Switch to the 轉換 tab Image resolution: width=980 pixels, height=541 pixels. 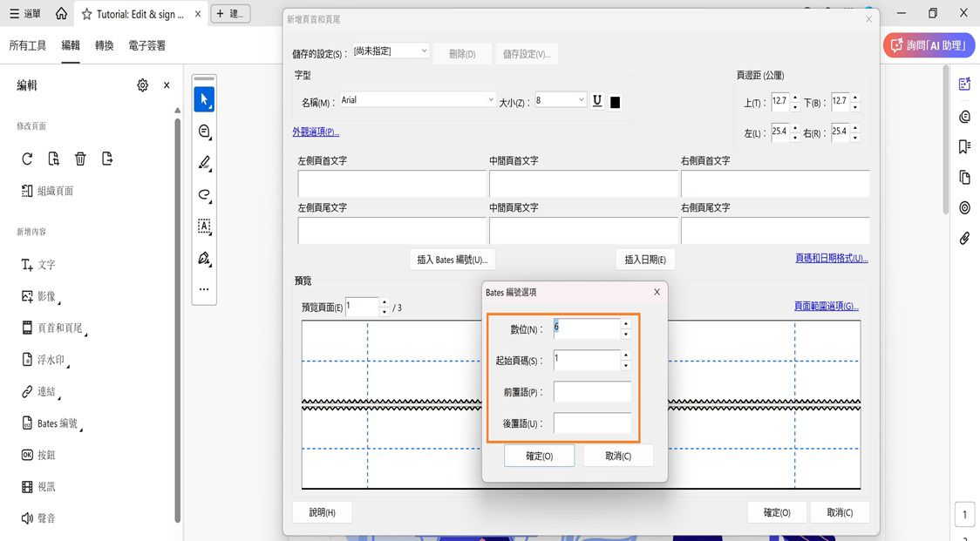pos(105,45)
